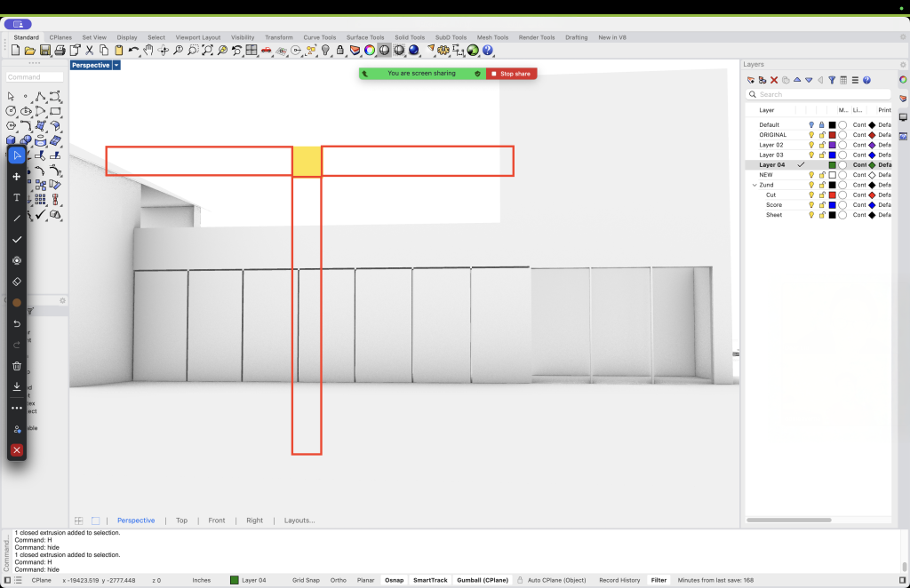
Task: Toggle visibility lightbulb for ORIGINAL layer
Action: (811, 135)
